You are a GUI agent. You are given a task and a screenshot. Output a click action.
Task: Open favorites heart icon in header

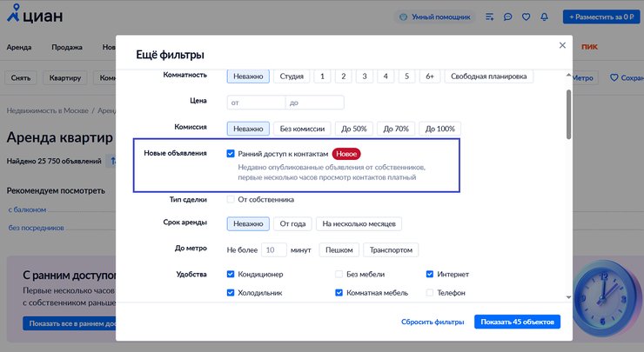527,17
